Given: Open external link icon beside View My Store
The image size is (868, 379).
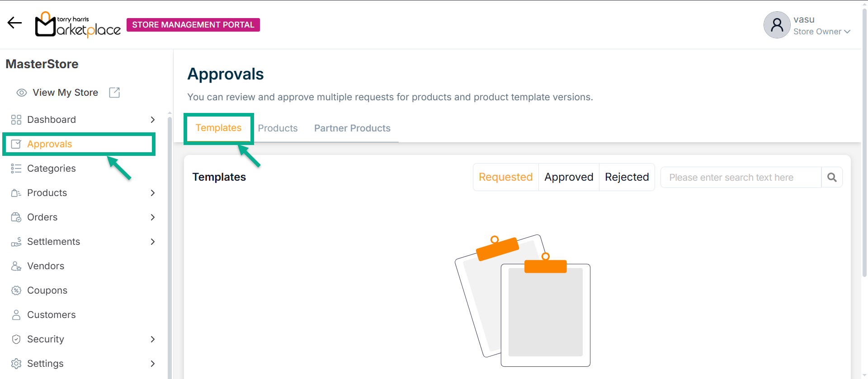Looking at the screenshot, I should (114, 93).
